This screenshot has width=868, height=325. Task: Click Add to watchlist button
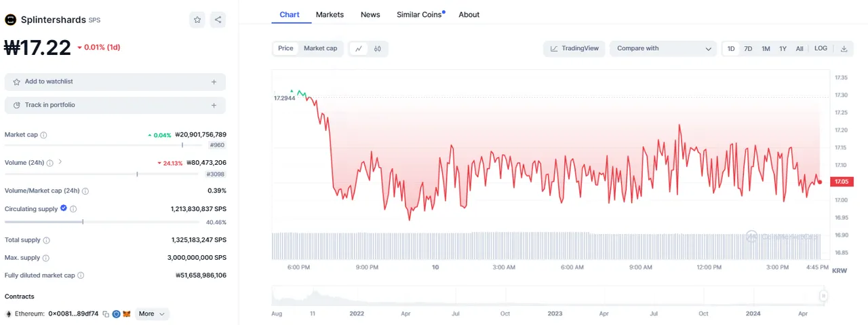click(115, 82)
